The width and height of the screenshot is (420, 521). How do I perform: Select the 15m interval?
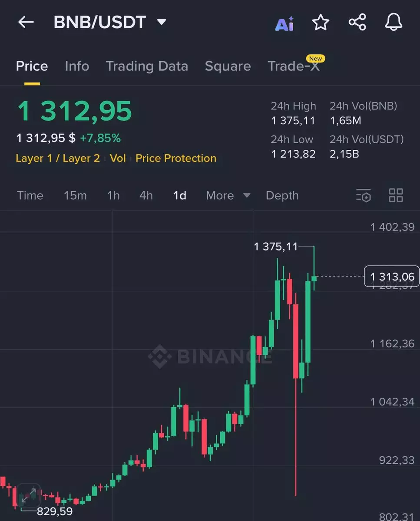(x=75, y=195)
